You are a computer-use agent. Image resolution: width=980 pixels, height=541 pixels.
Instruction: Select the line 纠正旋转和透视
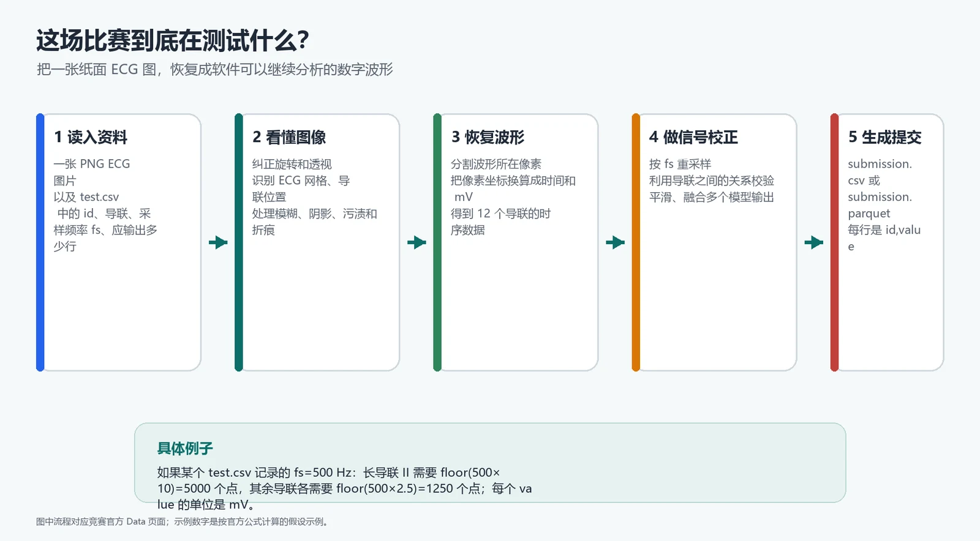292,164
